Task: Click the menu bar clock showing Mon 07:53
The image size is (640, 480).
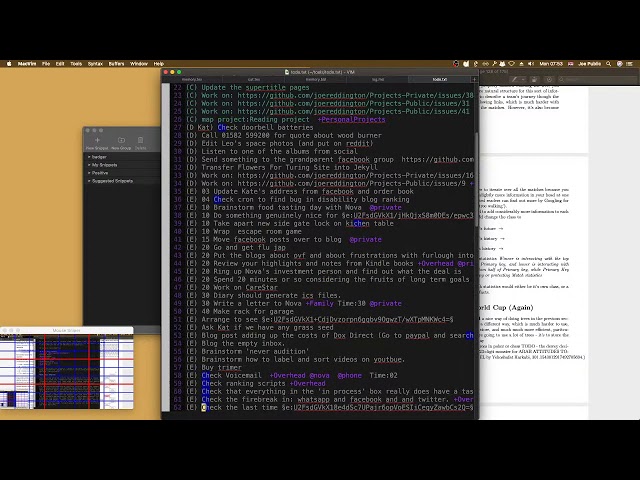Action: point(552,63)
